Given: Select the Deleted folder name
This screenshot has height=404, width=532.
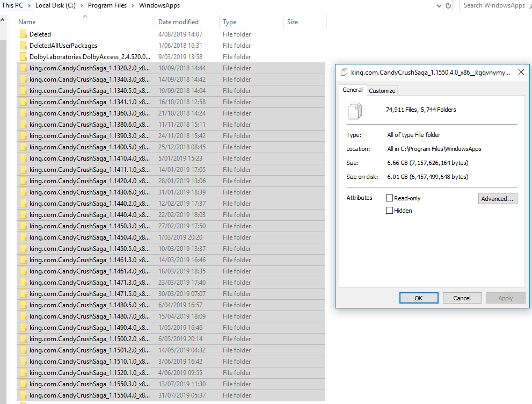Looking at the screenshot, I should (x=40, y=34).
